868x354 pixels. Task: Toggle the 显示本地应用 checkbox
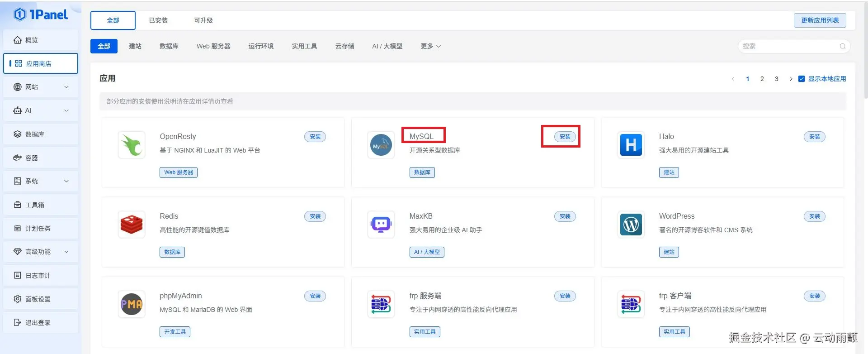click(x=802, y=79)
